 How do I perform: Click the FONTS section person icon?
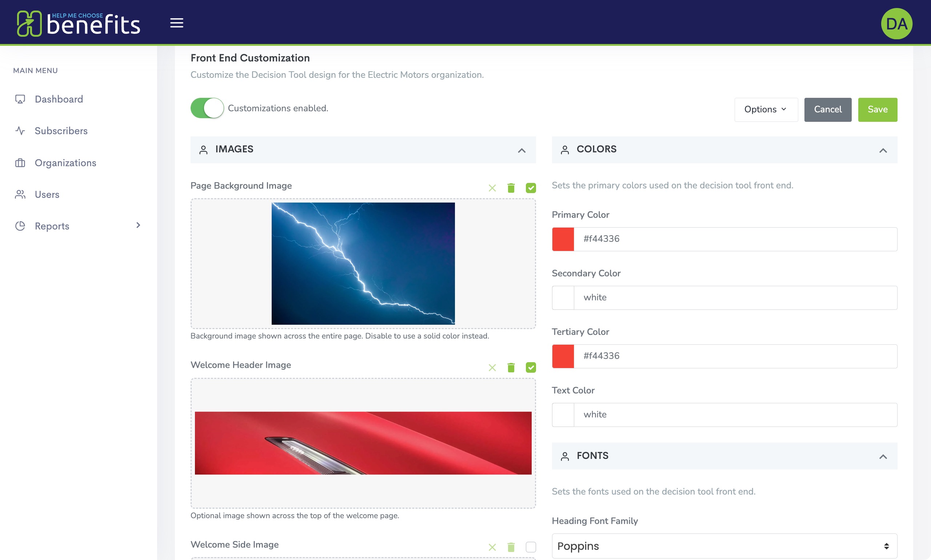click(564, 456)
